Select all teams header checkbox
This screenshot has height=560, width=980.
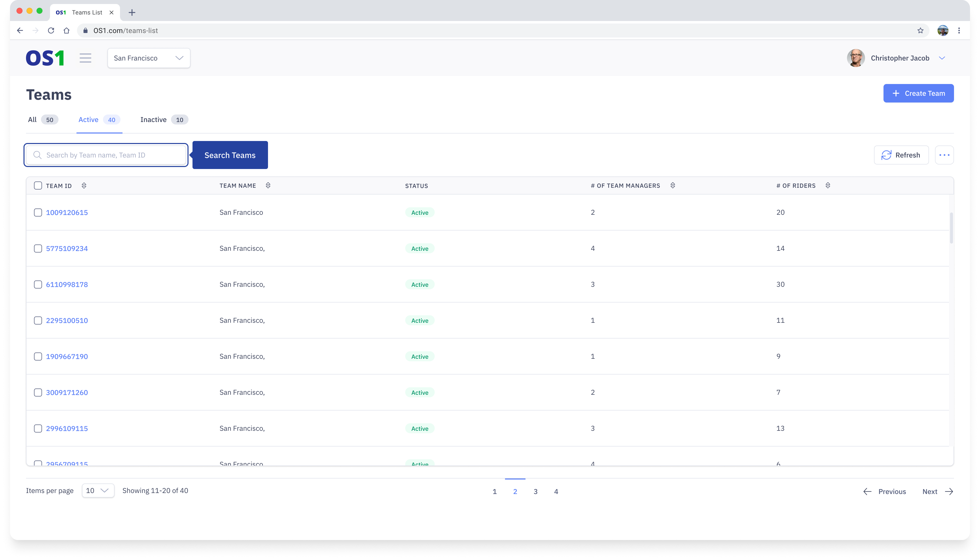pyautogui.click(x=38, y=186)
